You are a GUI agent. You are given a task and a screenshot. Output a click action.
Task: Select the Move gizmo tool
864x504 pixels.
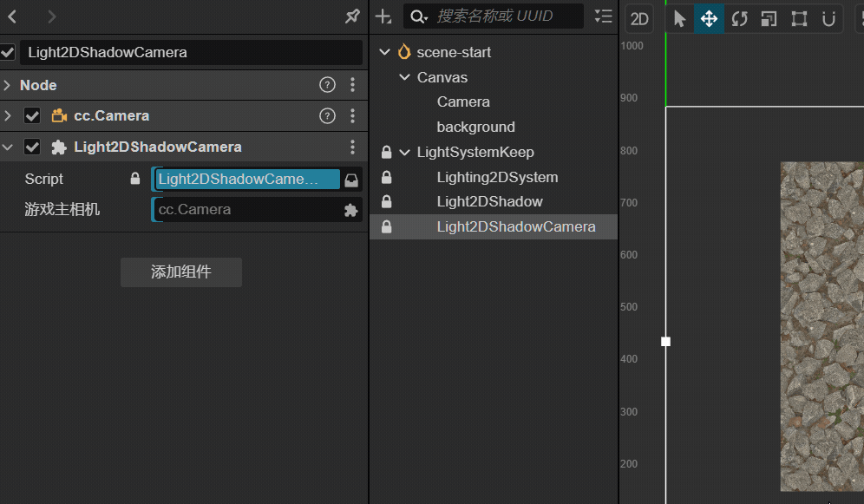[710, 19]
